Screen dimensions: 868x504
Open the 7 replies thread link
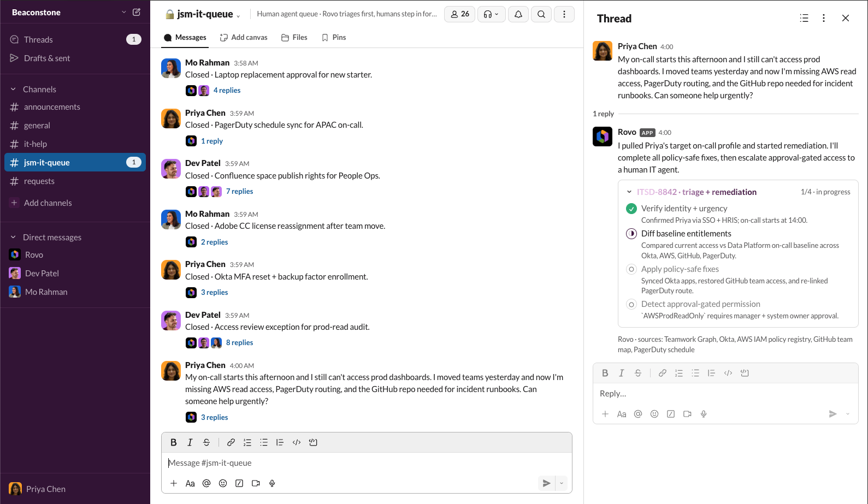pos(240,191)
